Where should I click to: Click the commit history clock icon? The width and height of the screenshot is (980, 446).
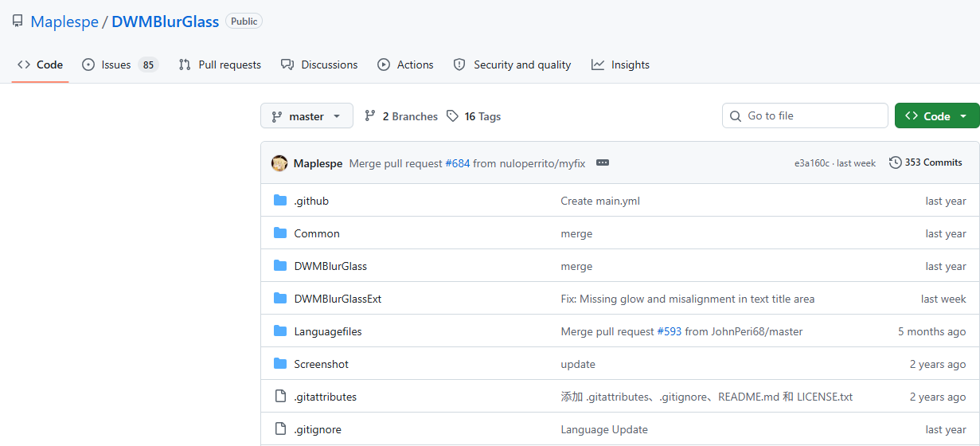(896, 162)
